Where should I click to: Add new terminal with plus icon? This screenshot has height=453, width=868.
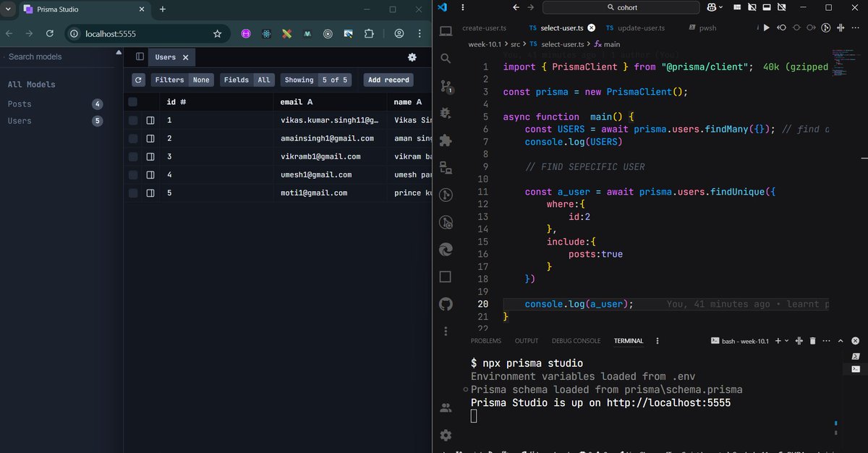click(778, 341)
